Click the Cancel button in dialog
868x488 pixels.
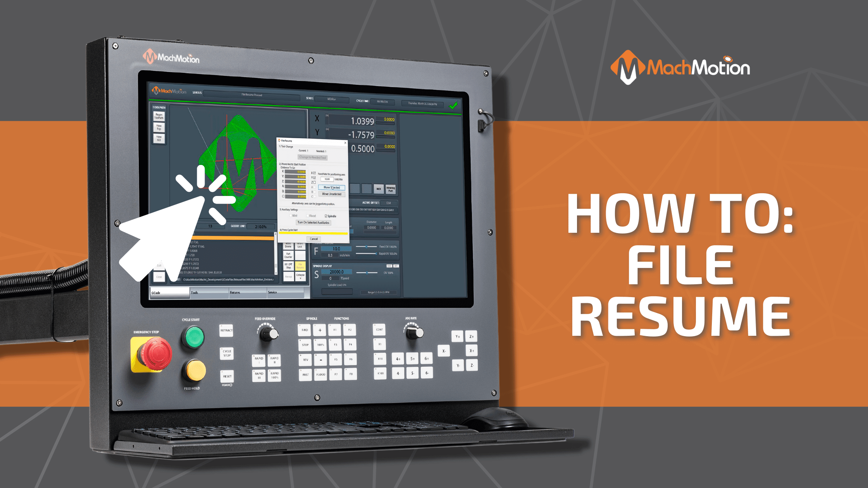tap(313, 247)
